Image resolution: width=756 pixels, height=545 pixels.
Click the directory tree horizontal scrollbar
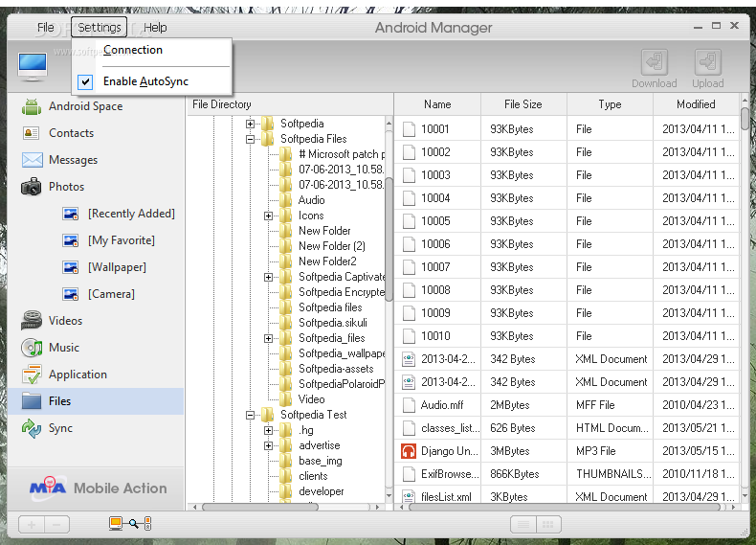[260, 507]
